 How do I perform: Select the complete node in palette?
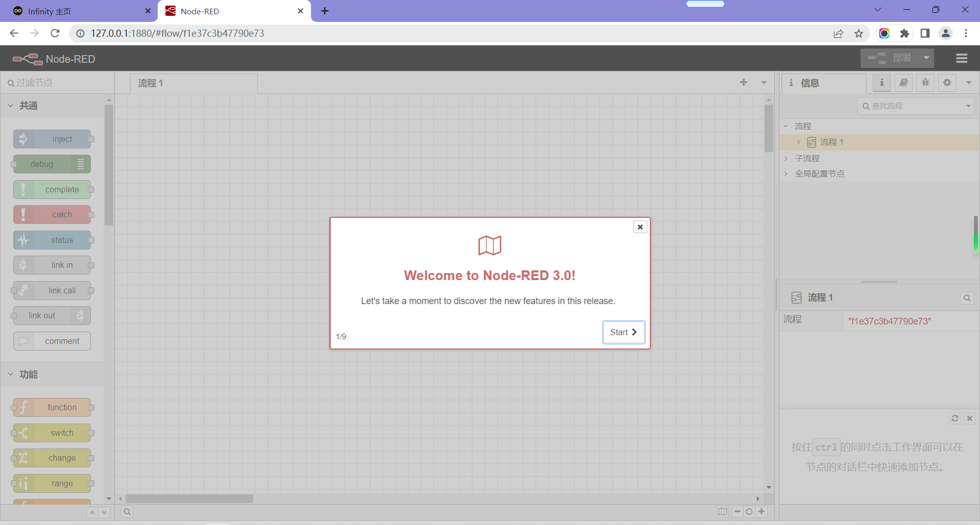52,190
